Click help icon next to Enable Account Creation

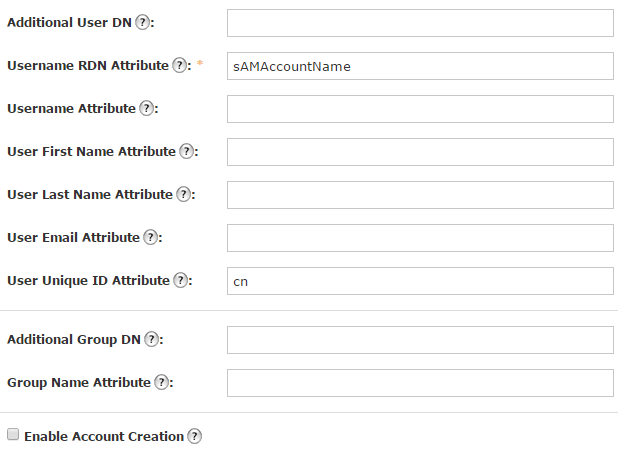[195, 436]
